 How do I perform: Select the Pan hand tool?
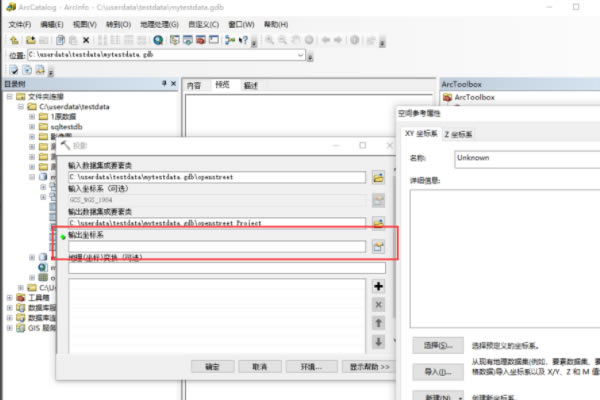coord(296,40)
